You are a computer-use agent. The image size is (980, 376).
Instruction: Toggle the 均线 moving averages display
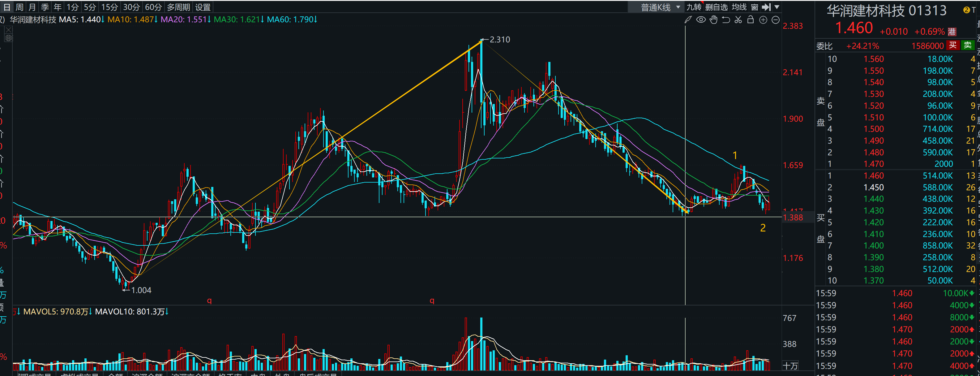coord(739,7)
